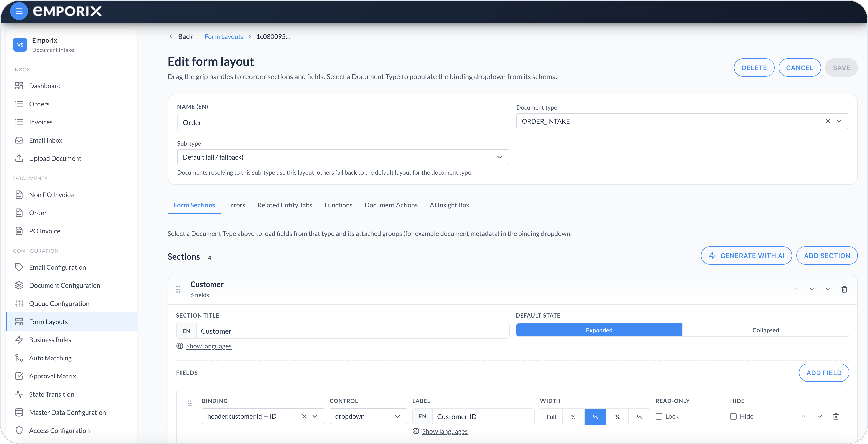Open Invoices in the sidebar
Image resolution: width=868 pixels, height=444 pixels.
(x=72, y=122)
